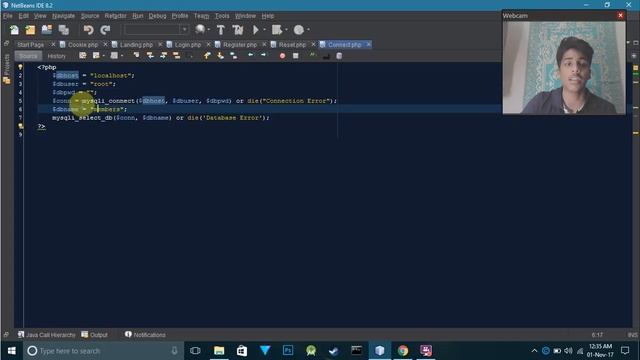The image size is (640, 360).
Task: Click the globe browser icon in toolbar
Action: point(200,29)
